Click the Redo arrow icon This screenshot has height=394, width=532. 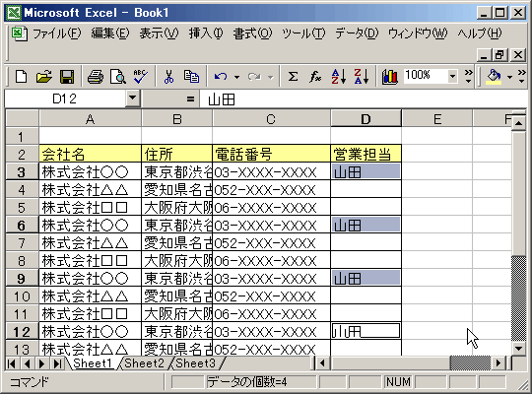pyautogui.click(x=254, y=77)
